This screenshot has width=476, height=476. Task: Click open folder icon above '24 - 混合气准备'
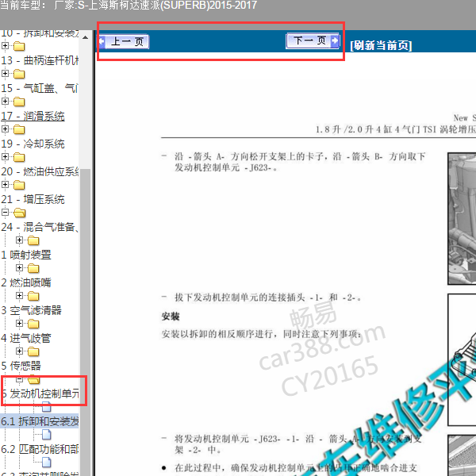click(x=19, y=213)
